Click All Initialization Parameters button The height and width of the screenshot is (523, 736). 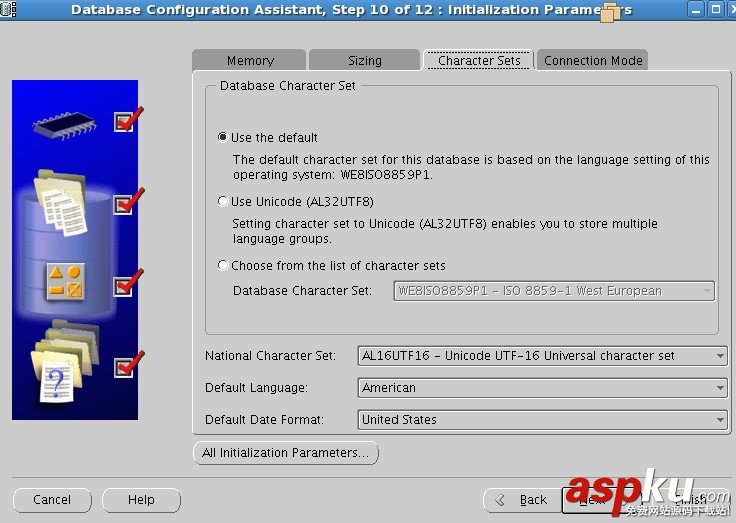coord(286,453)
